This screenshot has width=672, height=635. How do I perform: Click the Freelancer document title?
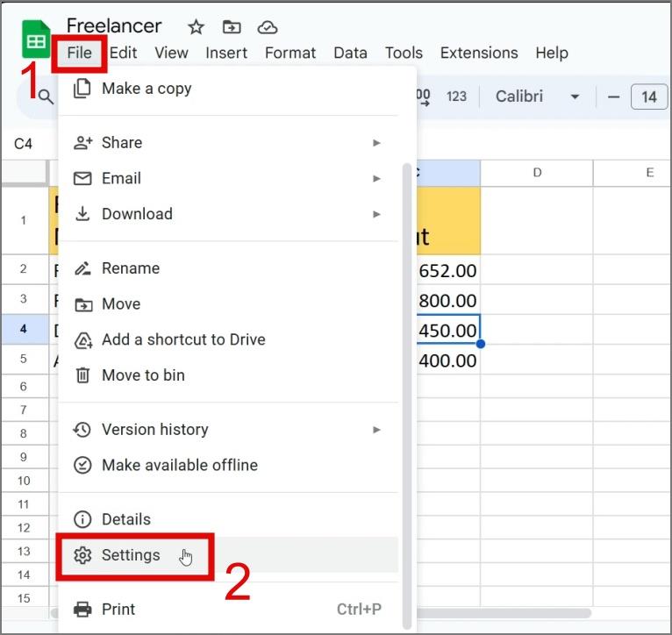click(114, 26)
